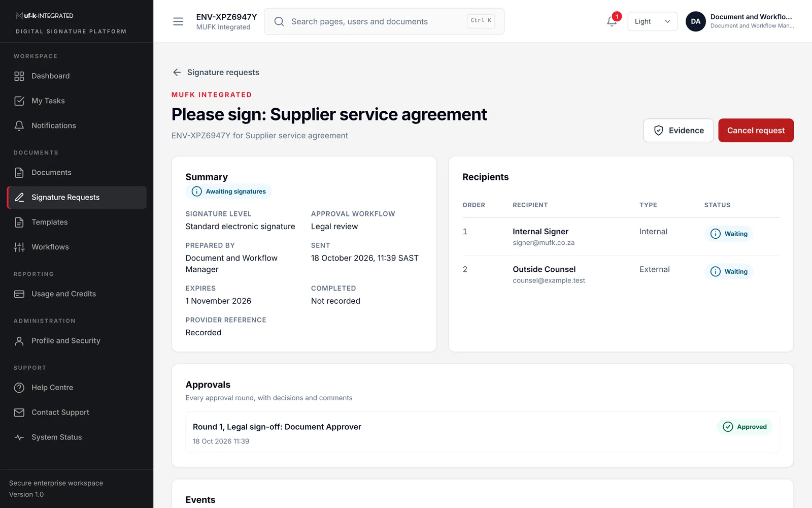The image size is (812, 508).
Task: Click the Standard electronic signature value
Action: [x=240, y=227]
